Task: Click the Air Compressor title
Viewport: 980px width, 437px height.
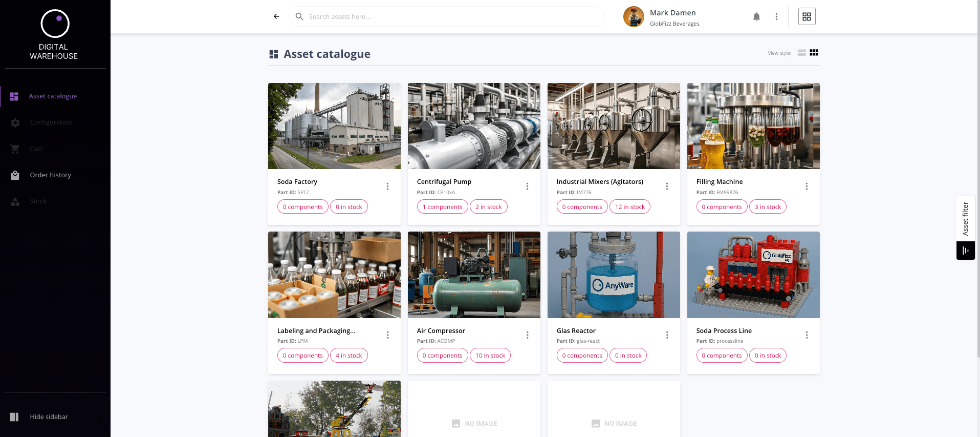Action: [x=441, y=330]
